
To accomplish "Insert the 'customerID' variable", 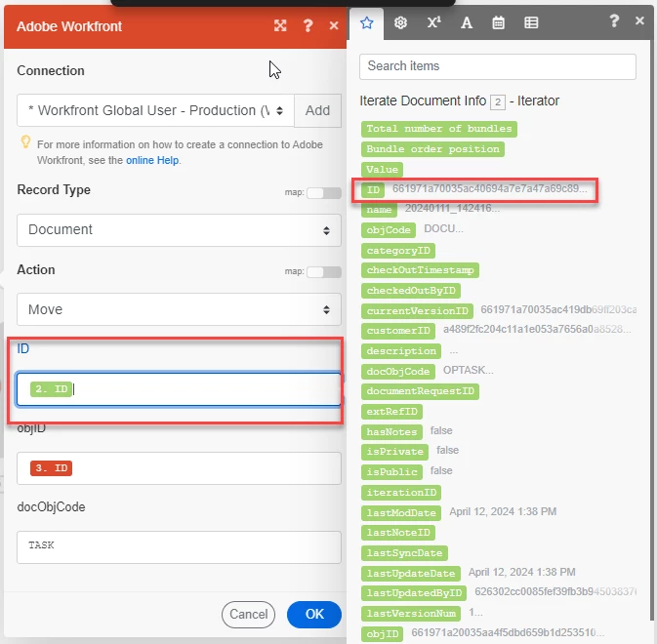I will [x=398, y=331].
